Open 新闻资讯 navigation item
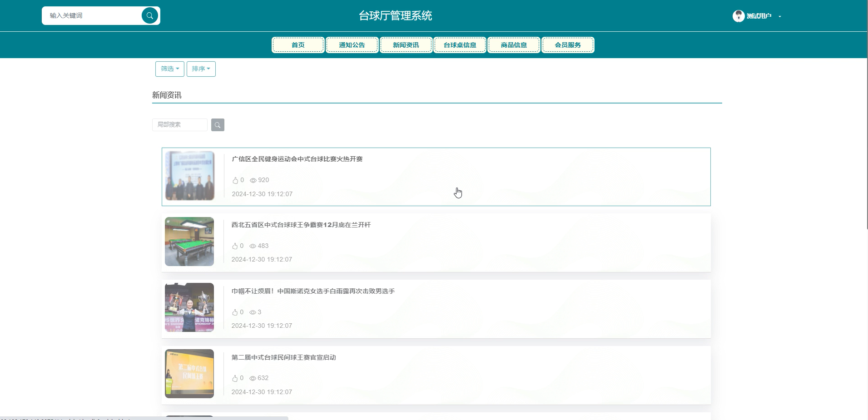 (406, 45)
